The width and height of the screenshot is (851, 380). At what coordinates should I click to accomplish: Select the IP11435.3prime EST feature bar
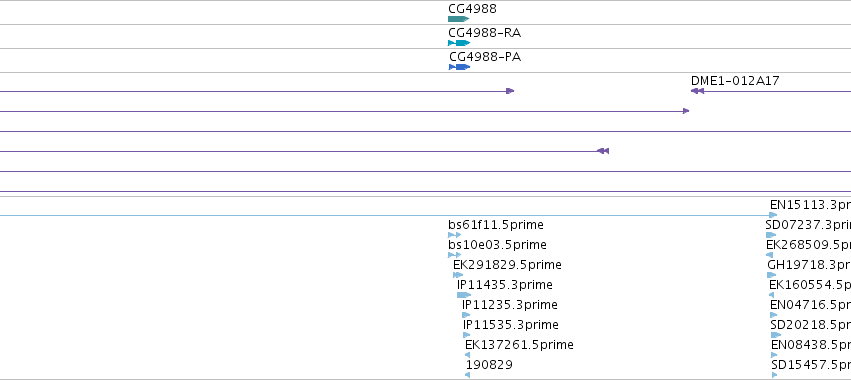(x=464, y=295)
